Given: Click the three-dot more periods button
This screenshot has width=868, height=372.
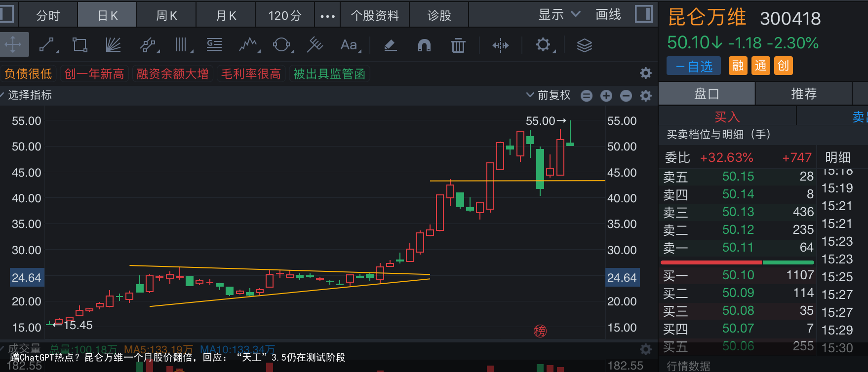Looking at the screenshot, I should 327,16.
